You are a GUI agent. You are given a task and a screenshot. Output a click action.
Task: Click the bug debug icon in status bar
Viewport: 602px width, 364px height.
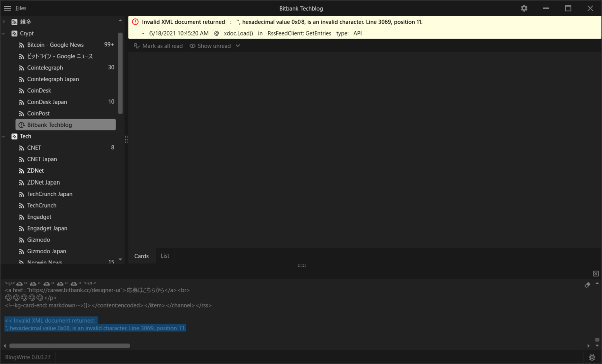coord(592,357)
